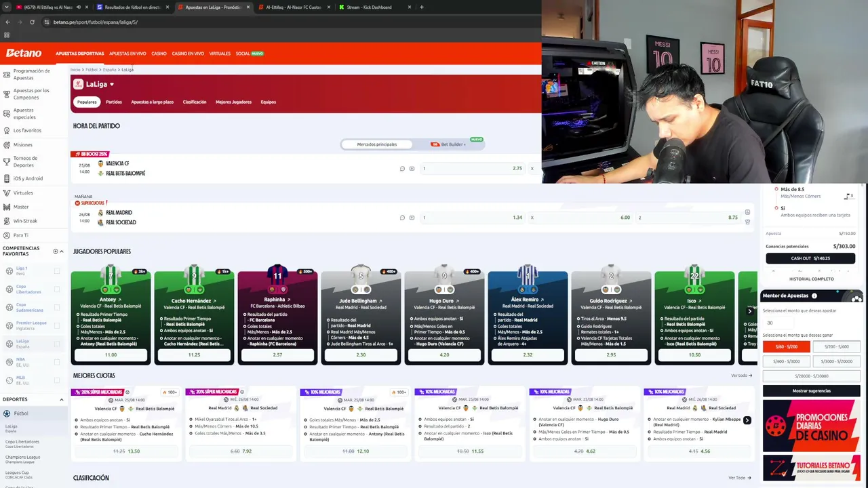Click the browser back arrow
This screenshot has height=488, width=868.
coord(7,22)
